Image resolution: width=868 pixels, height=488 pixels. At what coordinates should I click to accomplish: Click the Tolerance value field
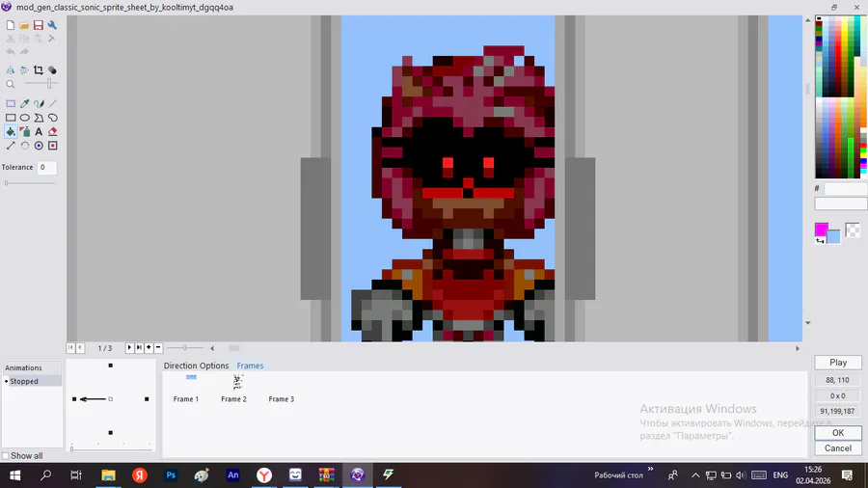point(46,167)
